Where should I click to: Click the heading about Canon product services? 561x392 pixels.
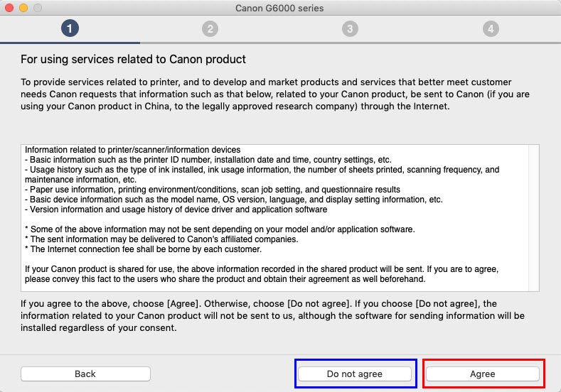click(133, 60)
